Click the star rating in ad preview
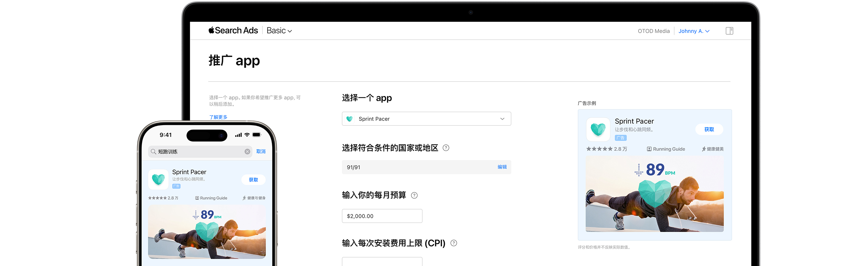Screen dimensions: 868x266 click(606, 149)
